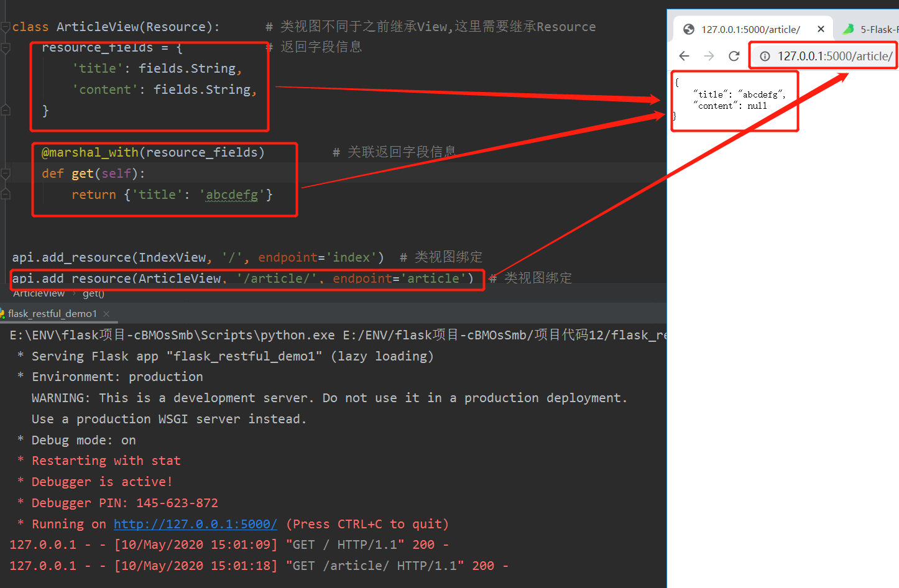Click ArticleView in the editor breadcrumb

click(39, 293)
